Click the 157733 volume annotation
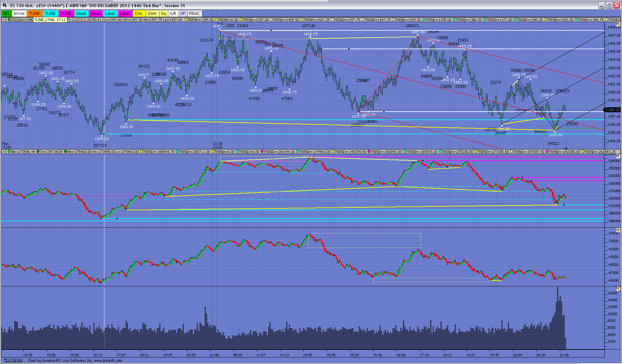The image size is (622, 364). [x=100, y=145]
